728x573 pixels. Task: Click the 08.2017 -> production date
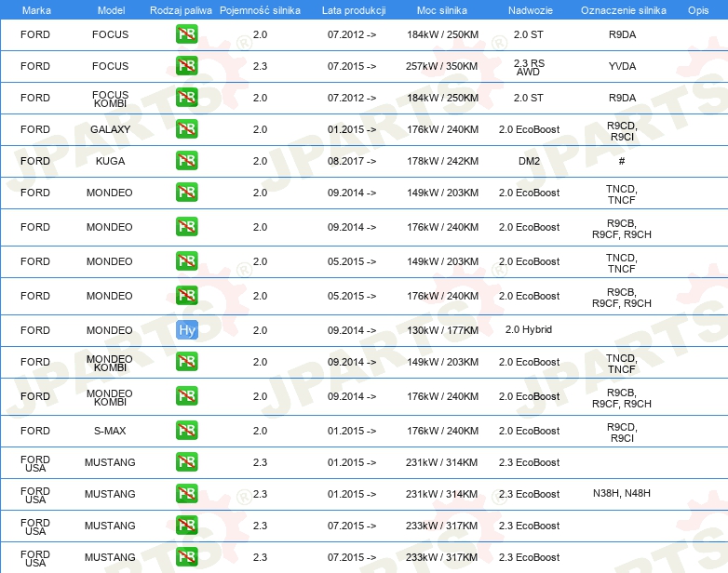pyautogui.click(x=352, y=161)
